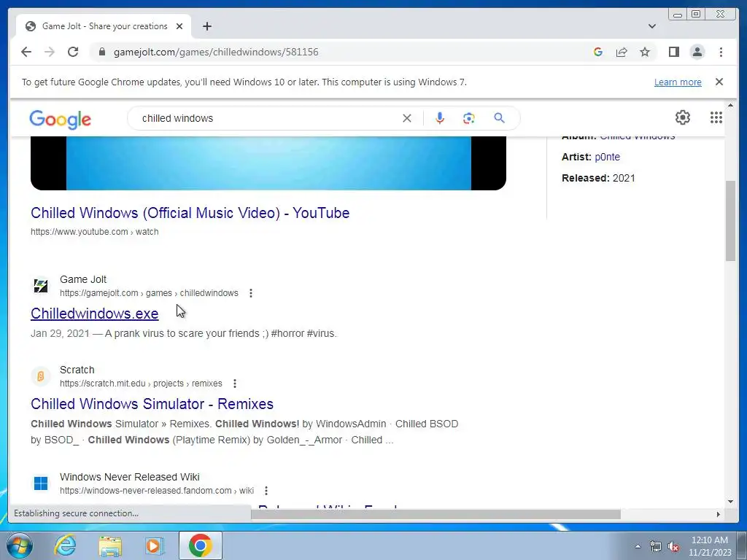Click the page scroll down arrow
The height and width of the screenshot is (560, 747).
click(730, 502)
